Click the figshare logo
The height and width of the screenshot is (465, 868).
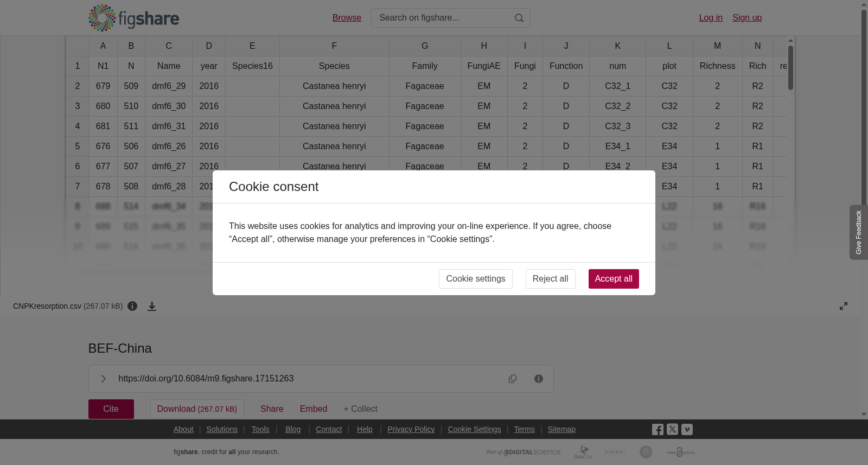coord(133,18)
